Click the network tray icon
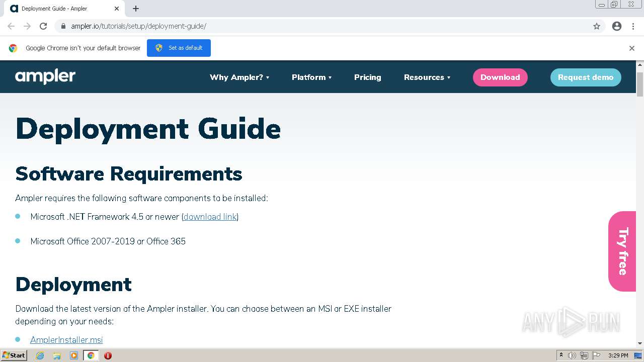The width and height of the screenshot is (644, 362). click(584, 355)
